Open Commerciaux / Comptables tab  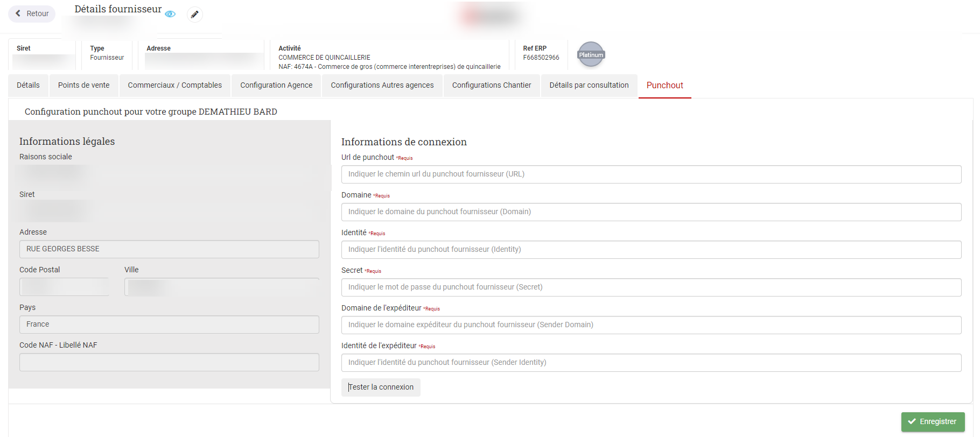(x=174, y=85)
